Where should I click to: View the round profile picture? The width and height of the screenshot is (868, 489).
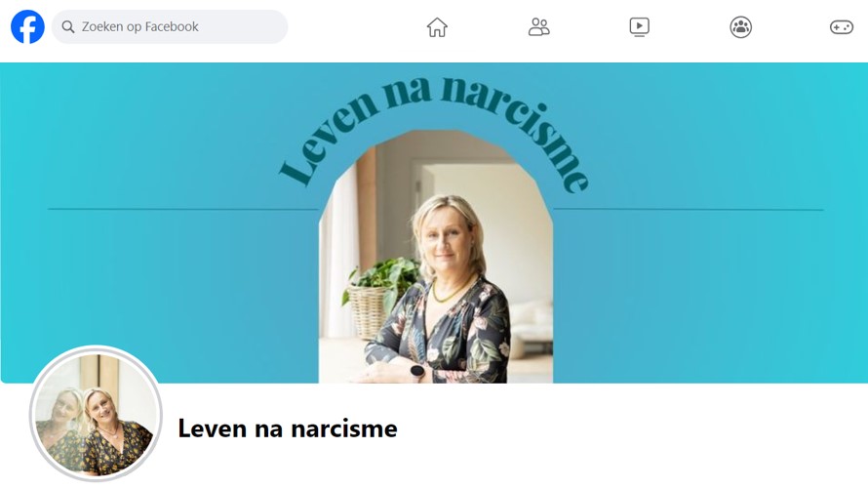coord(96,414)
